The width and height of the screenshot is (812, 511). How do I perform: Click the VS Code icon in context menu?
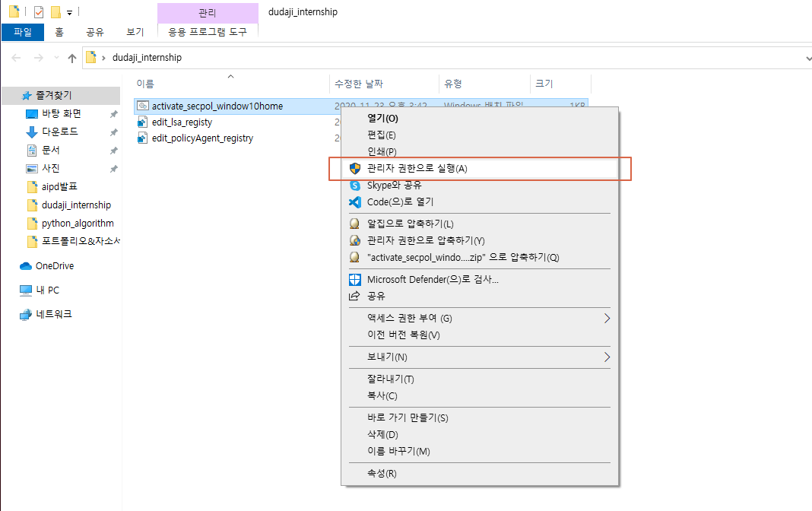[x=354, y=202]
